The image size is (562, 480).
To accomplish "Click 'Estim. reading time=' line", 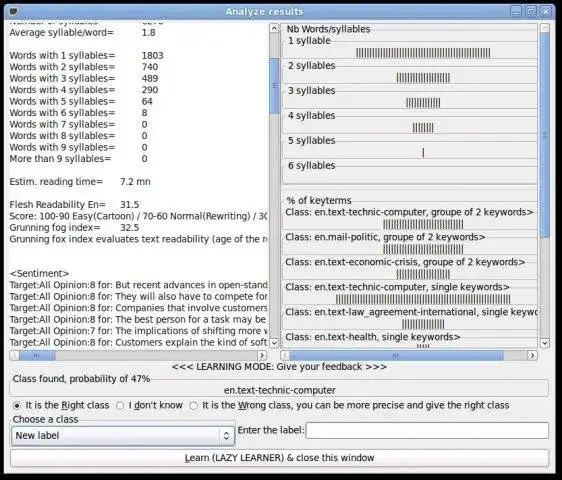I will (80, 182).
